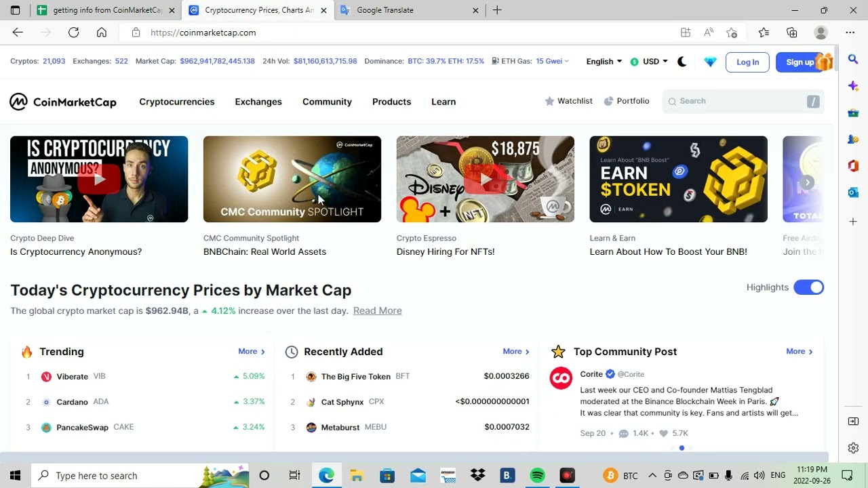The image size is (868, 488).
Task: Open the USD currency dropdown
Action: [x=649, y=62]
